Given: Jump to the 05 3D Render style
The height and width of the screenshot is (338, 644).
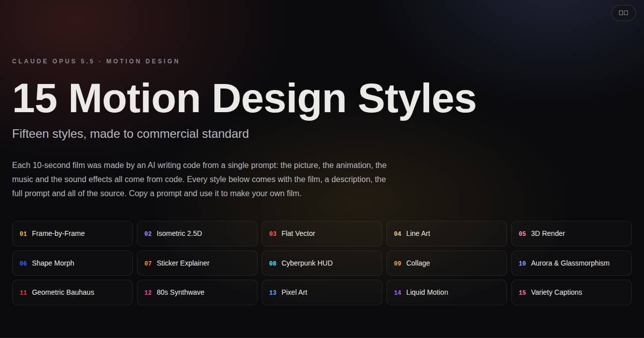Looking at the screenshot, I should tap(572, 233).
